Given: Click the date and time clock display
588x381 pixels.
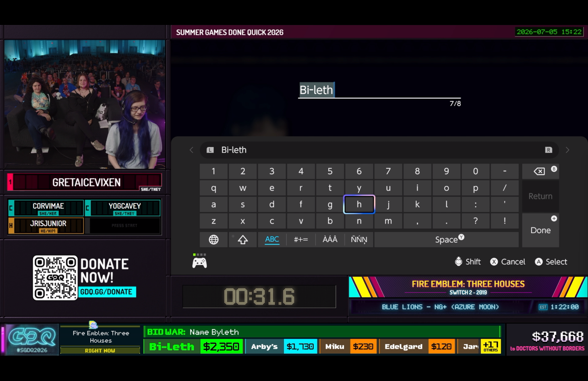Looking at the screenshot, I should [549, 32].
